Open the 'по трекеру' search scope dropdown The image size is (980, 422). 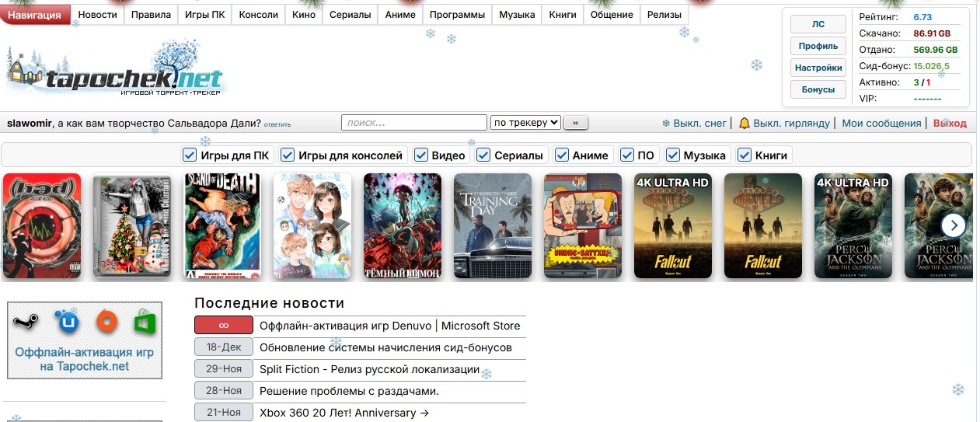click(x=525, y=122)
